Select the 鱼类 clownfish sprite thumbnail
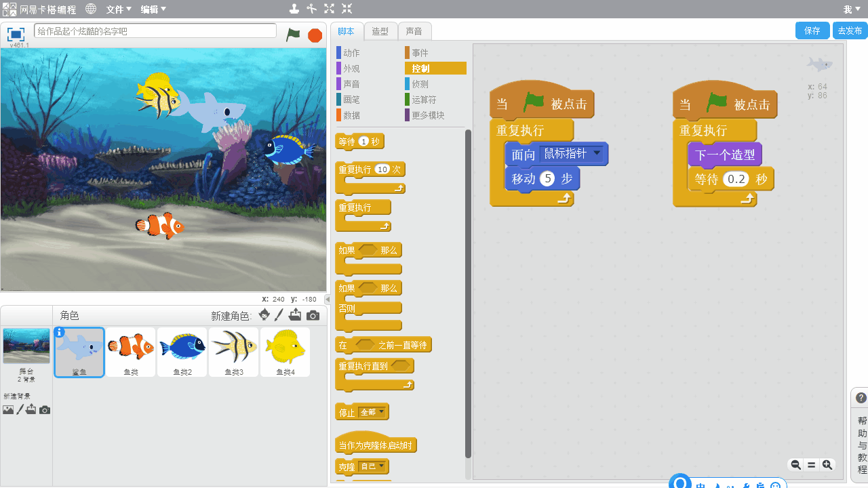 pos(131,352)
